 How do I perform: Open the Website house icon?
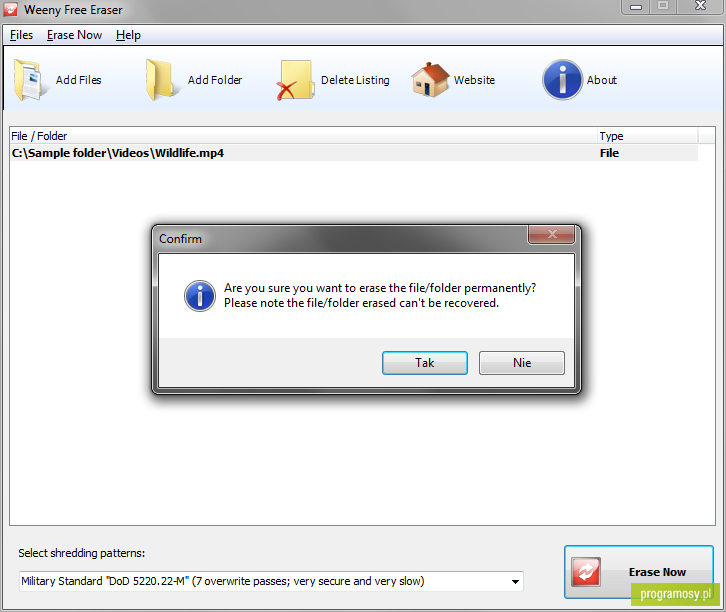430,80
